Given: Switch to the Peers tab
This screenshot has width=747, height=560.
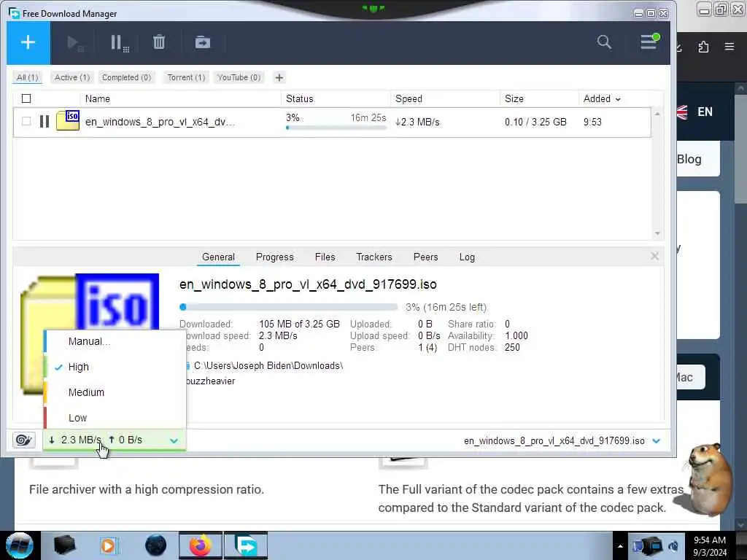Looking at the screenshot, I should point(425,257).
